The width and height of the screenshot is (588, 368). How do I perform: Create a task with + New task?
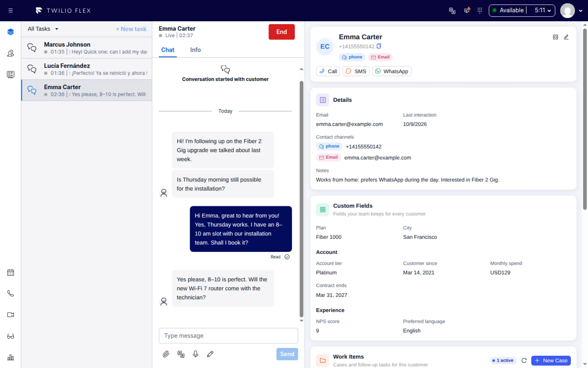click(x=131, y=29)
